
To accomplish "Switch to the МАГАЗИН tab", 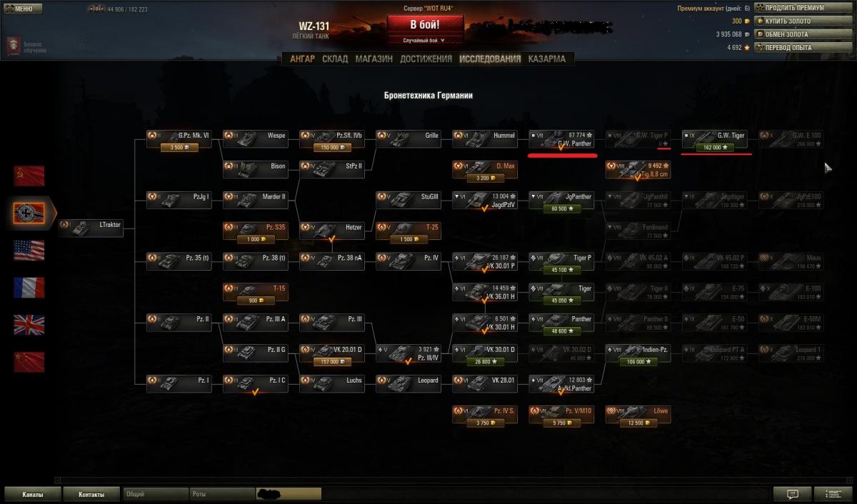I will (x=374, y=59).
